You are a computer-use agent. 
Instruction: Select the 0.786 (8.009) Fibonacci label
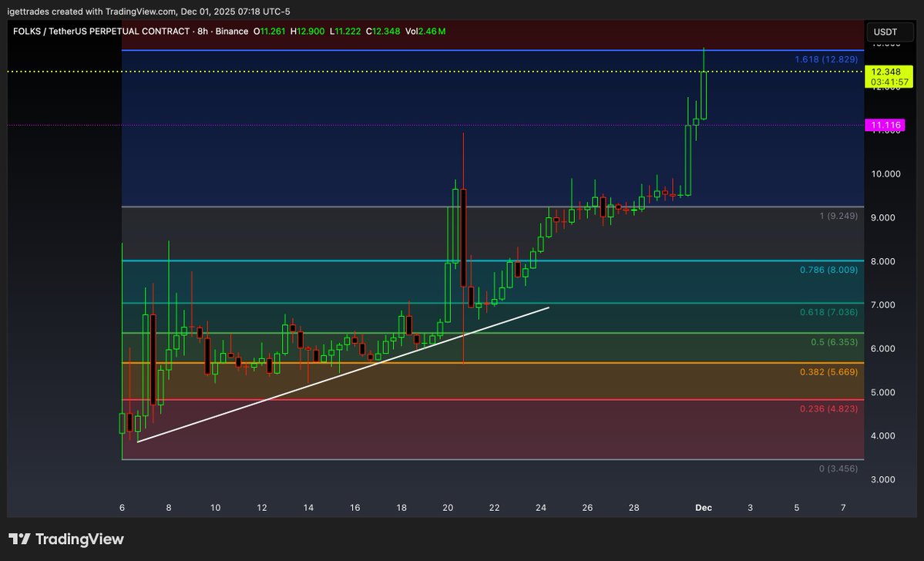click(828, 270)
